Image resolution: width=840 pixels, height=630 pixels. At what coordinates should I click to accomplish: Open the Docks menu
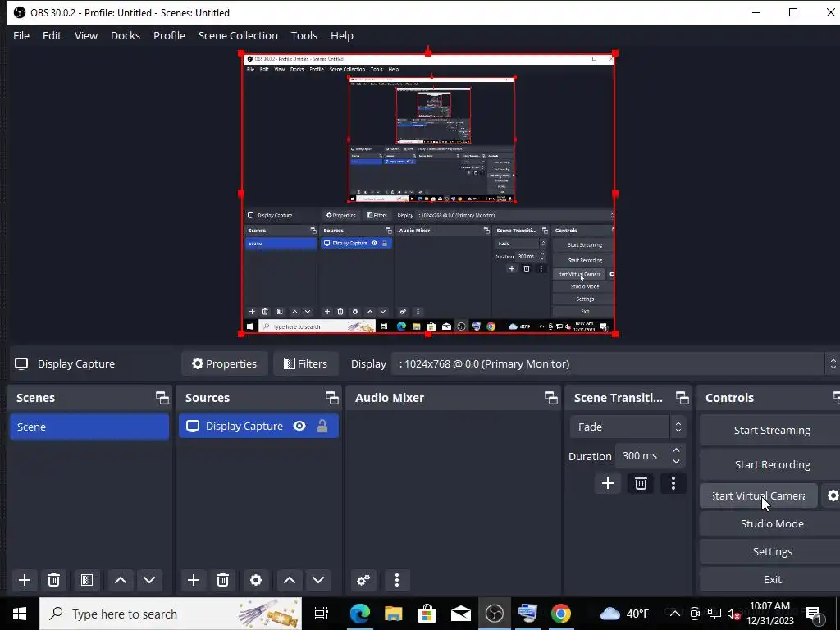(x=126, y=35)
